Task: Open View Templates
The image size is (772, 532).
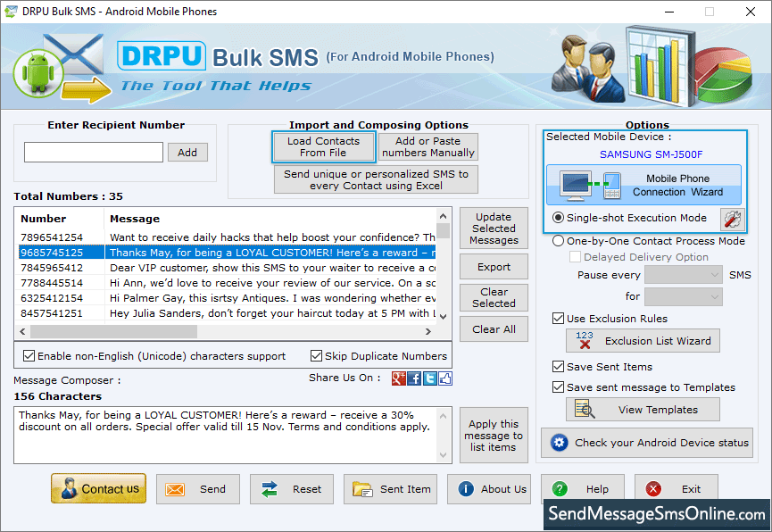Action: click(x=643, y=410)
